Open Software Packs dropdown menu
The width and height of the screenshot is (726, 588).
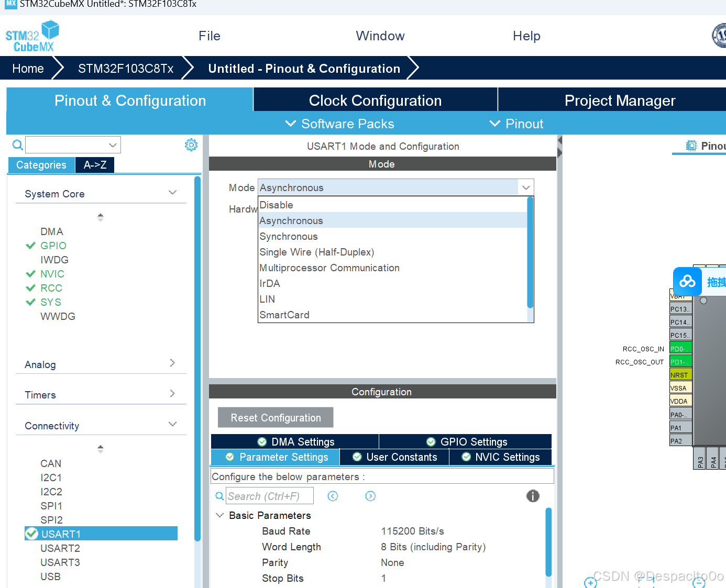point(339,124)
